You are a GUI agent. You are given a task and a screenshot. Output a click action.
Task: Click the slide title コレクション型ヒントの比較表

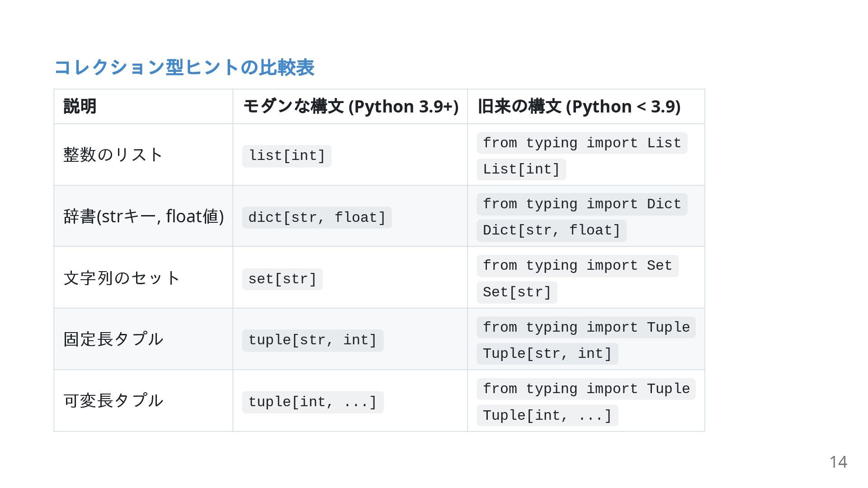point(184,67)
